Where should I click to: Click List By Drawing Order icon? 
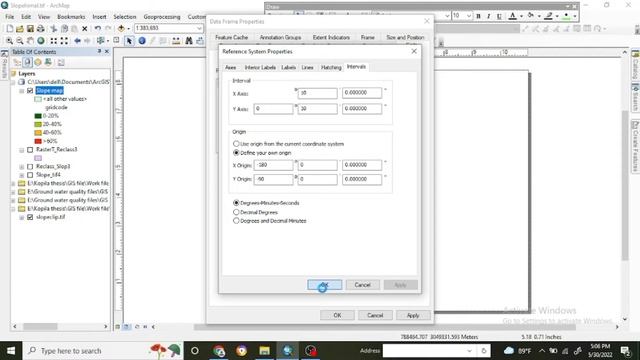[17, 62]
